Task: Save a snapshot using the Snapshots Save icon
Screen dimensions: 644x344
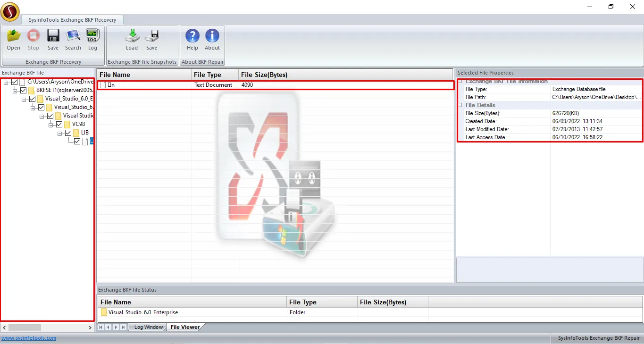Action: click(x=152, y=36)
